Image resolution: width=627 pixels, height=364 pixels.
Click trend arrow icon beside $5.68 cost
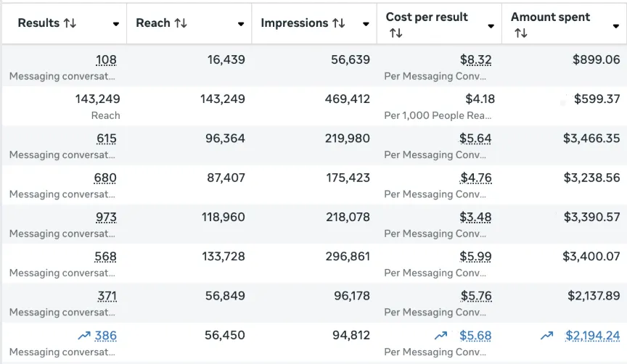[x=440, y=336]
